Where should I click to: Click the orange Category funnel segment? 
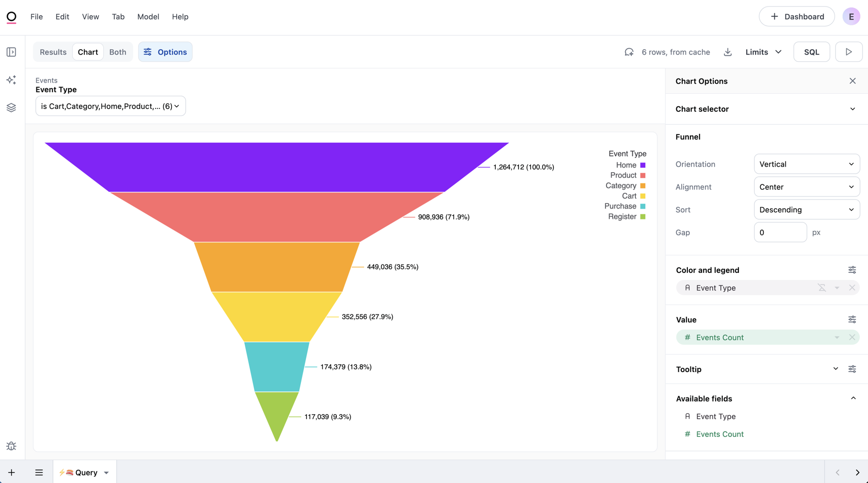coord(277,267)
